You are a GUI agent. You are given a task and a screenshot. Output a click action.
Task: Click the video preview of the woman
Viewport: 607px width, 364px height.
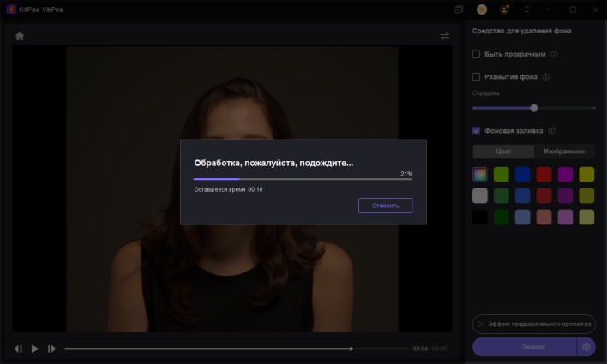(x=232, y=189)
